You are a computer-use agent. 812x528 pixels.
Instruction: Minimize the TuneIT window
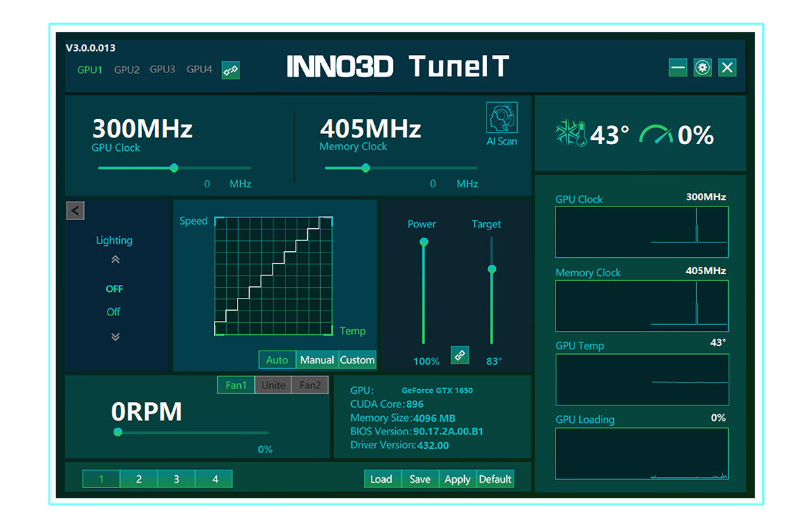(678, 68)
